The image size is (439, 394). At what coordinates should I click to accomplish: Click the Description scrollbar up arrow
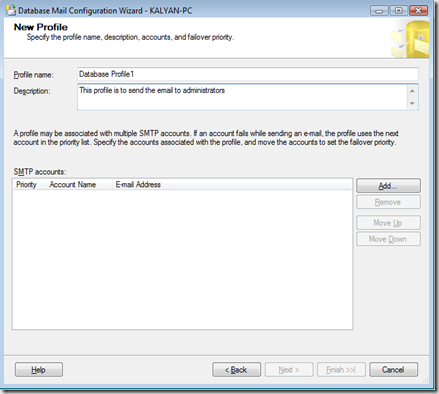(x=412, y=91)
